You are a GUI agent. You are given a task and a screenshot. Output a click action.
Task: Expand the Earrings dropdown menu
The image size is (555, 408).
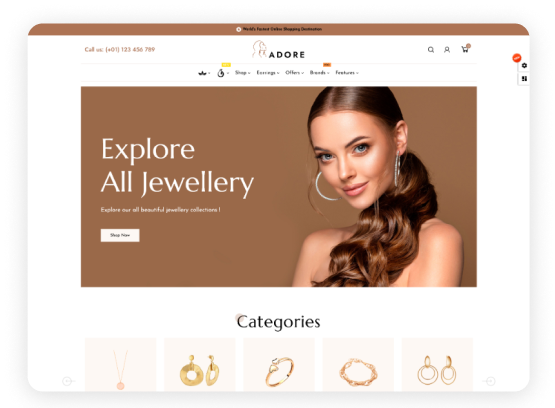tap(268, 73)
